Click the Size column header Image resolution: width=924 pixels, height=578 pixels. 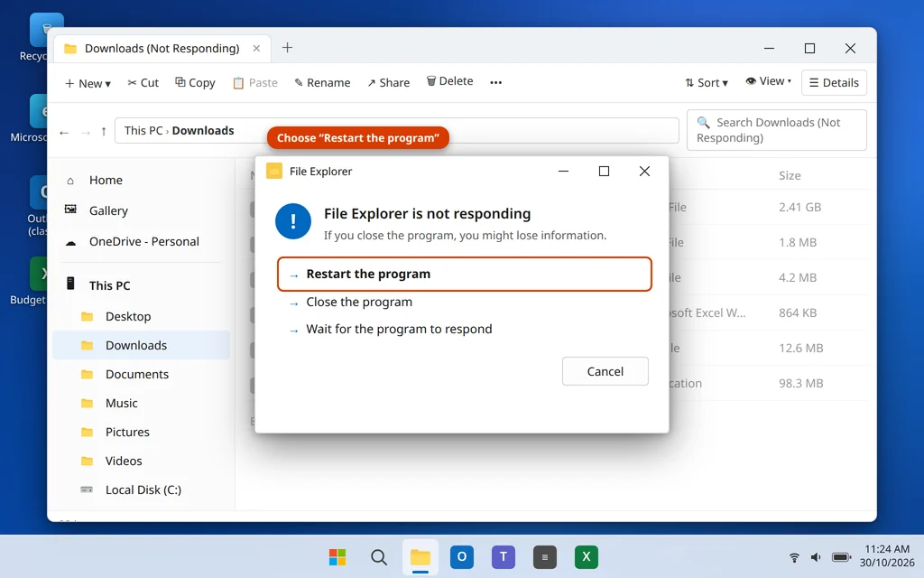[790, 176]
